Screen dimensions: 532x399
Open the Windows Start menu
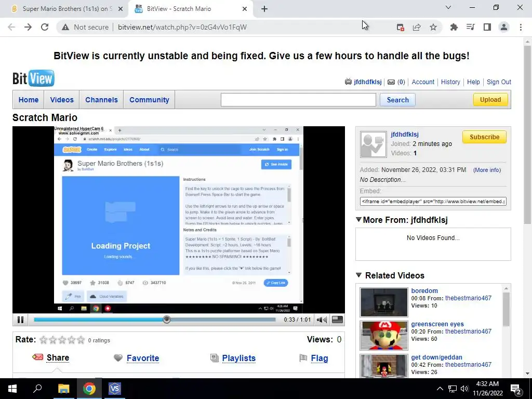click(12, 389)
